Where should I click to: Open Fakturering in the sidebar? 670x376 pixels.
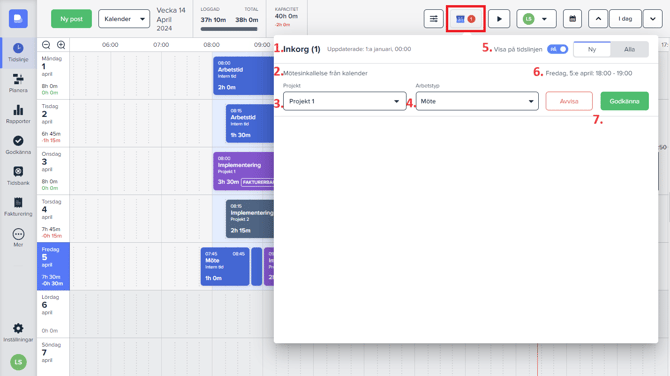18,207
